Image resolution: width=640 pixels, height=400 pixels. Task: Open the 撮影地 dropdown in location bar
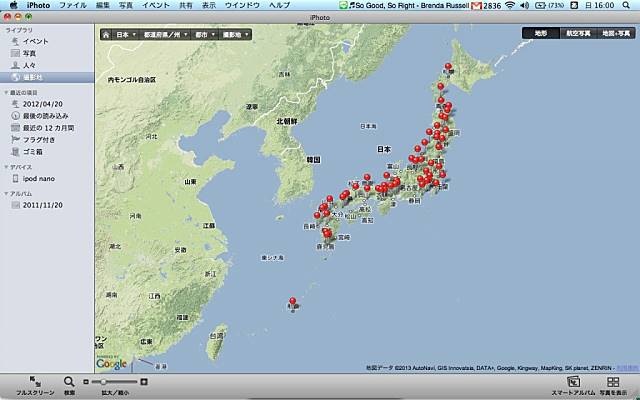[236, 35]
